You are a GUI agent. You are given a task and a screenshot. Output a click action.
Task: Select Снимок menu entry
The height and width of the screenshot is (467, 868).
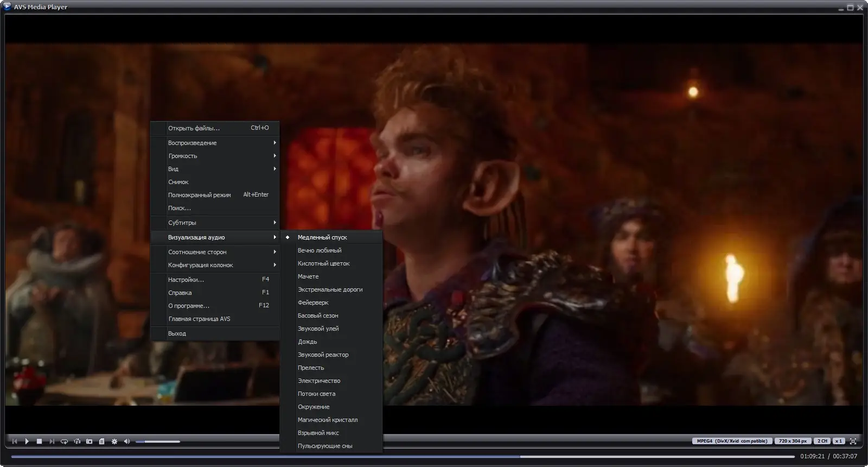(215, 182)
